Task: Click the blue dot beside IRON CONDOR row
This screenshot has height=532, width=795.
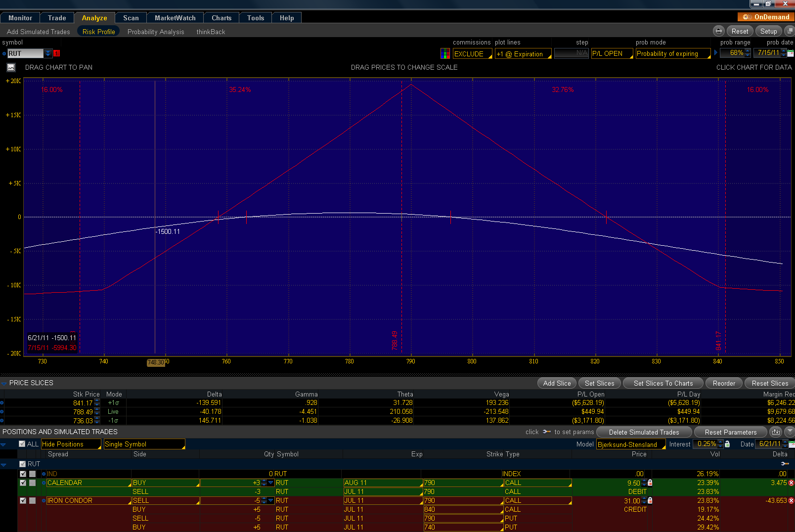Action: tap(44, 500)
